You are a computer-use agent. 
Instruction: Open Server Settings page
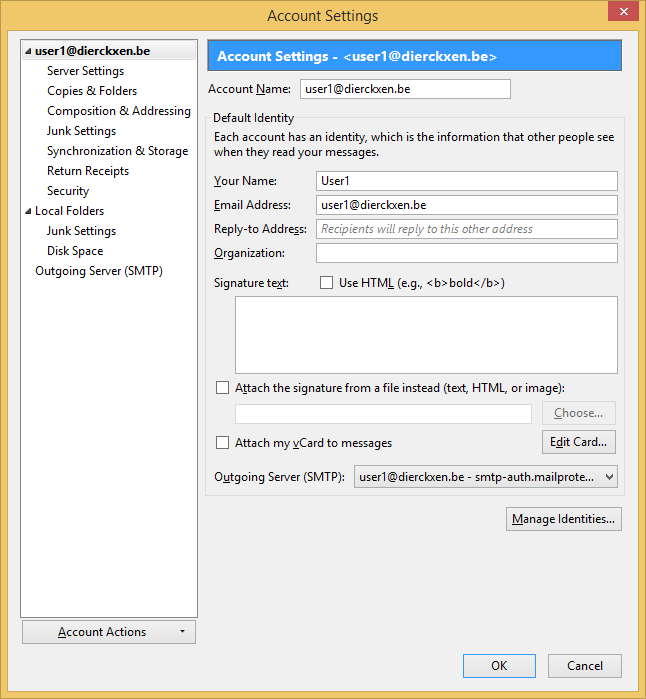(x=86, y=71)
